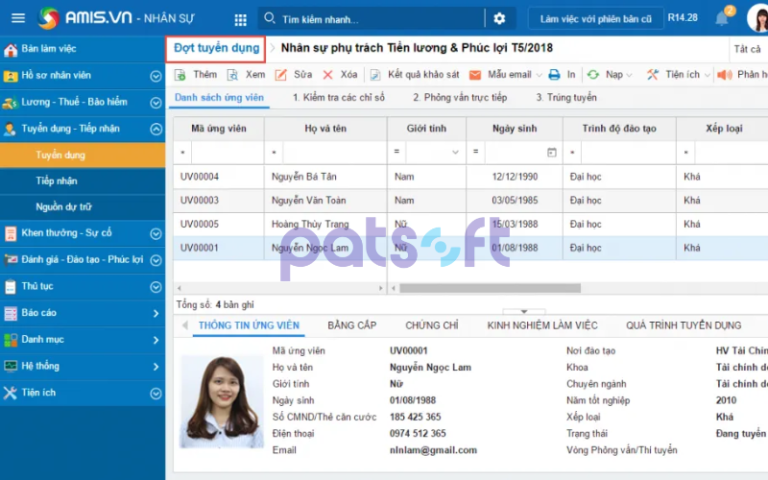This screenshot has width=768, height=480.
Task: Sort by Trình độ đào tạo header
Action: click(619, 128)
